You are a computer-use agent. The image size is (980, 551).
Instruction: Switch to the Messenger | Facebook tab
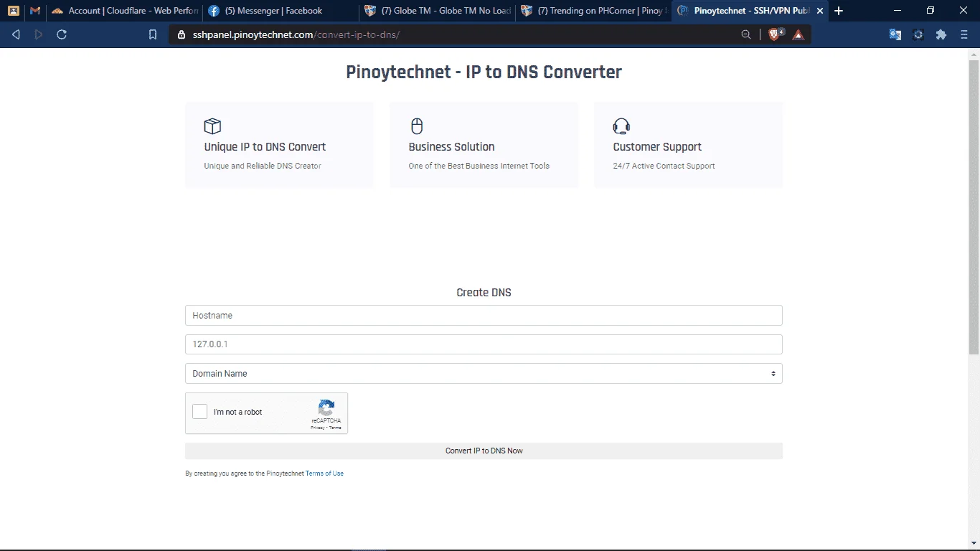pos(280,11)
